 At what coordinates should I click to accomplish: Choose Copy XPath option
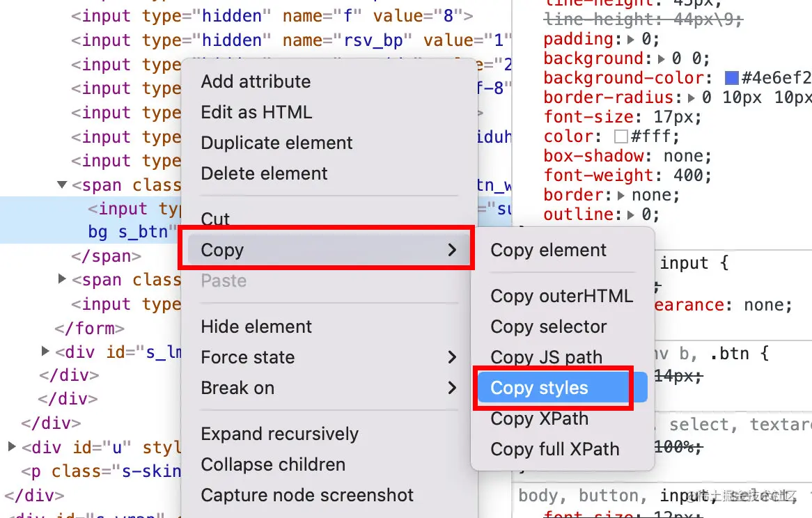(539, 418)
